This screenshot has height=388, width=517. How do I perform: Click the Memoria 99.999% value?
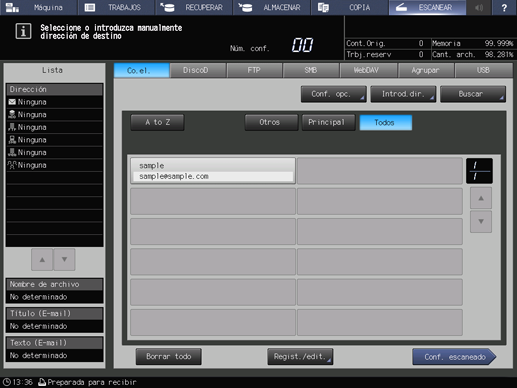coord(499,43)
